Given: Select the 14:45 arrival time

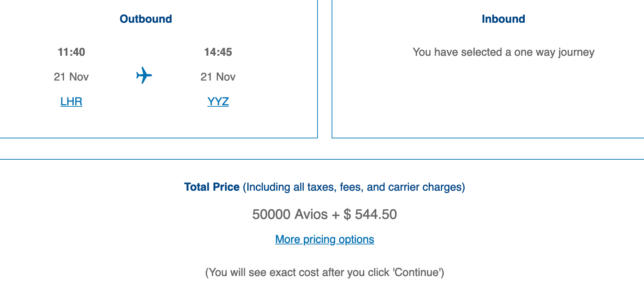Looking at the screenshot, I should tap(218, 52).
